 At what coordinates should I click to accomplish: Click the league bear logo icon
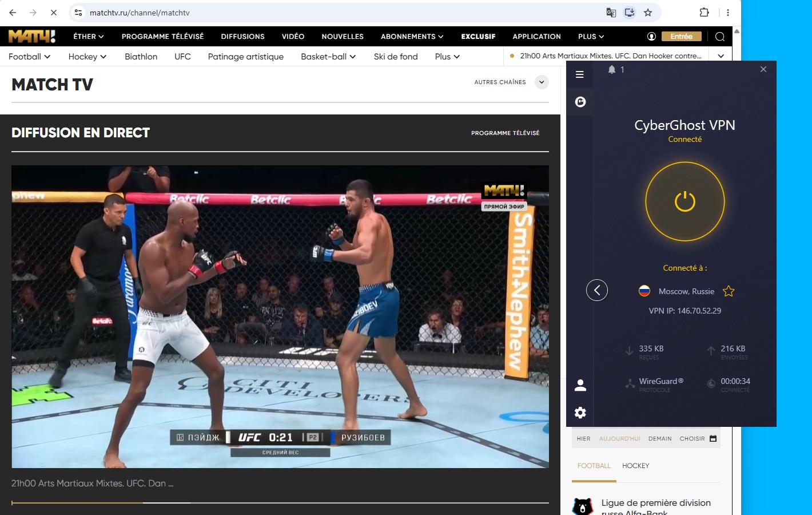tap(583, 507)
